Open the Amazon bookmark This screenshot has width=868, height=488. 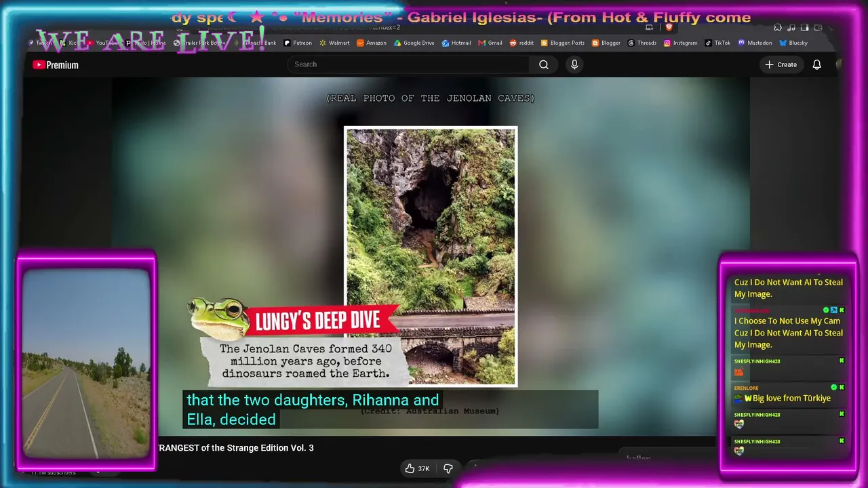tap(372, 43)
